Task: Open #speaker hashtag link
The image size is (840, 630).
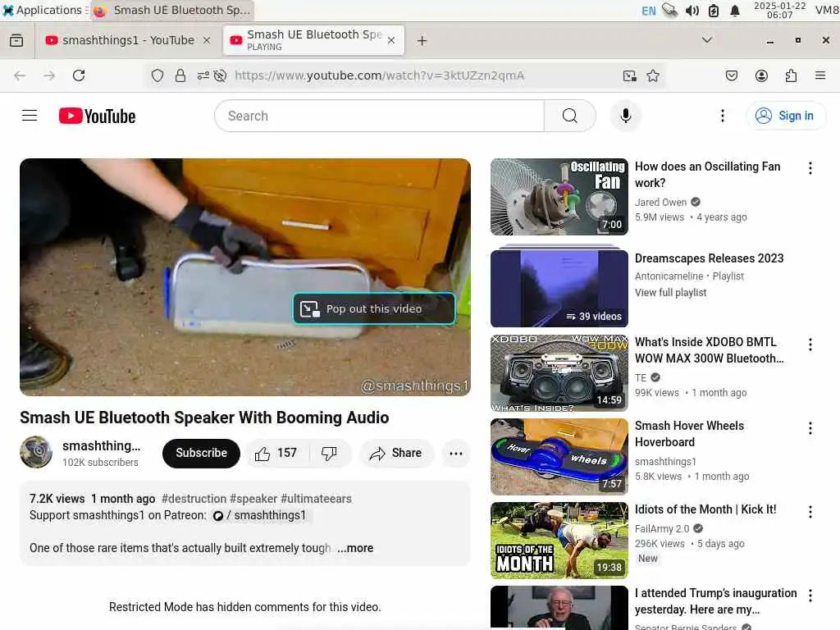Action: click(x=253, y=499)
